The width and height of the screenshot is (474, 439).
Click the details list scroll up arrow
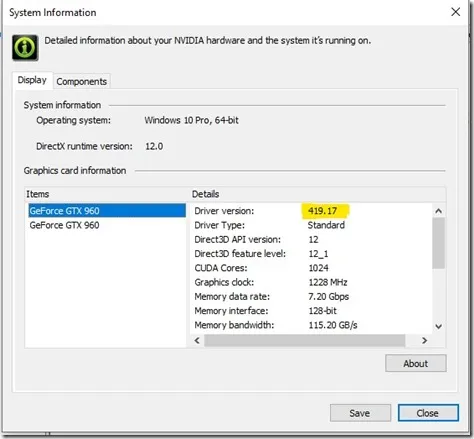tap(439, 211)
